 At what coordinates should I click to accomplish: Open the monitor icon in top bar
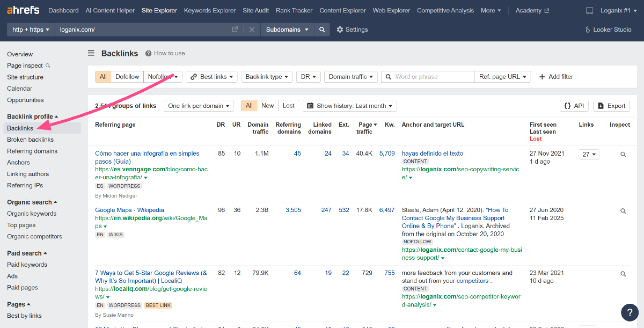pyautogui.click(x=589, y=10)
